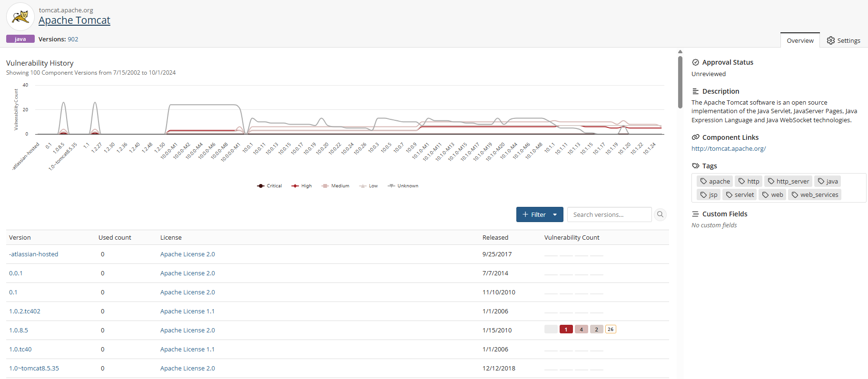The width and height of the screenshot is (868, 379).
Task: Open Settings gear icon tab
Action: (843, 40)
